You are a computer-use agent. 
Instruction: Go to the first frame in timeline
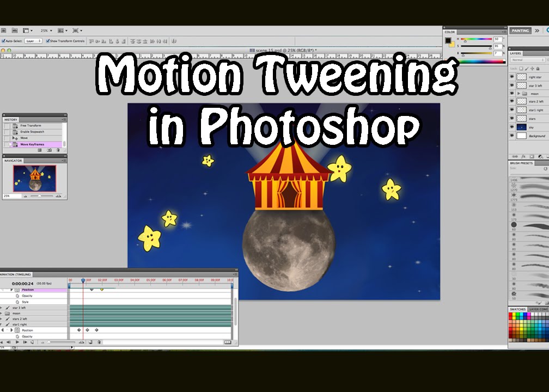(x=1, y=342)
